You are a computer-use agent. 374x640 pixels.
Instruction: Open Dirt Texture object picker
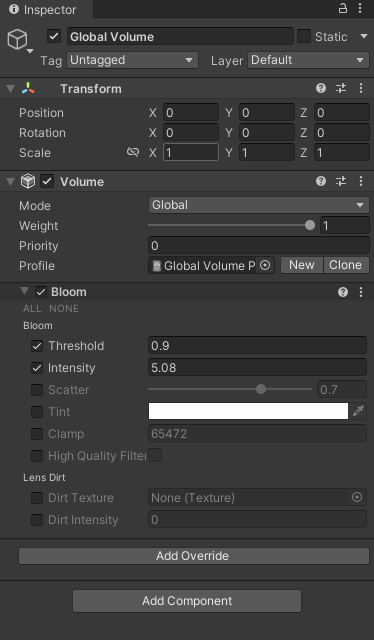pos(357,497)
